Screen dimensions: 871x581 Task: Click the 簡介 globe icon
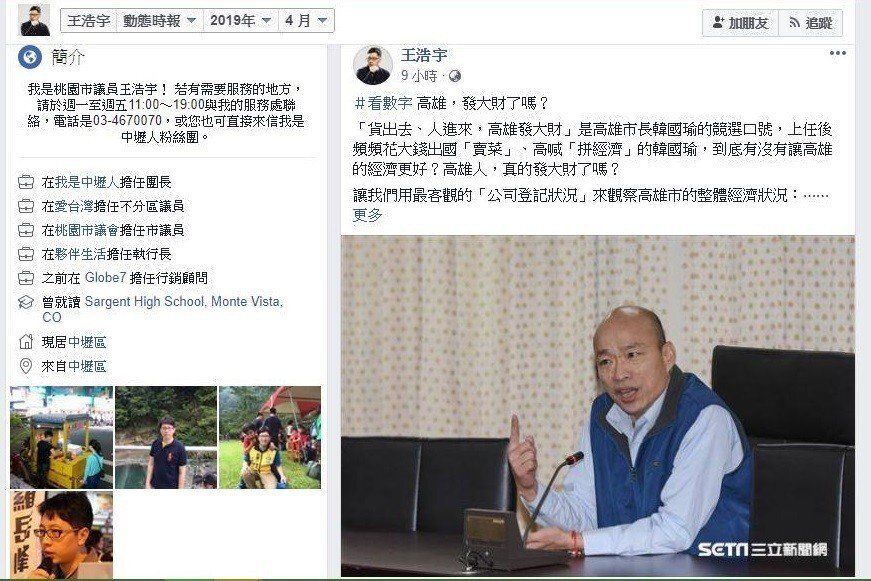29,57
